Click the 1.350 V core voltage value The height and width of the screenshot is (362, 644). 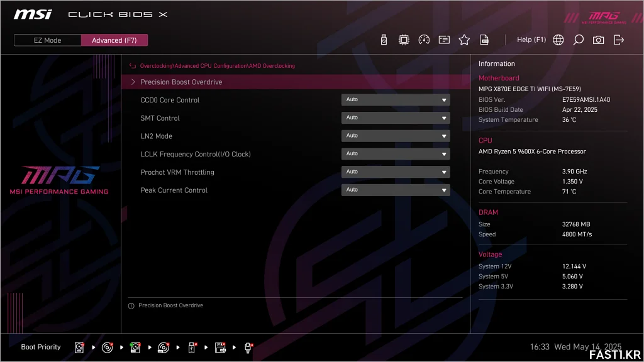point(572,182)
